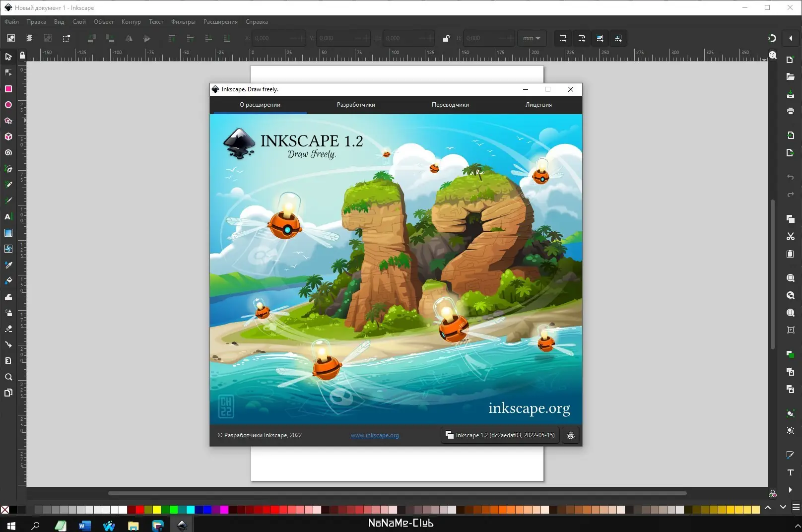
Task: Click the Flip Horizontal icon
Action: 129,38
